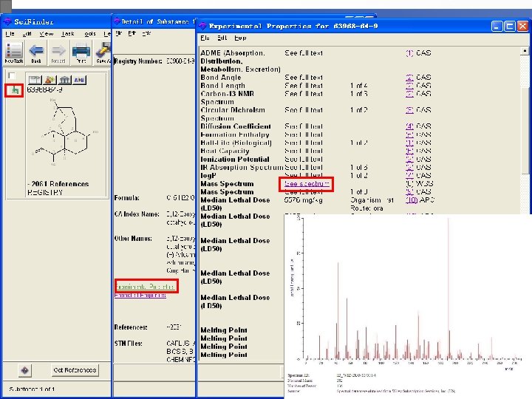Click the open book references icon above structure
Screen dimensions: 532x399
pyautogui.click(x=35, y=80)
